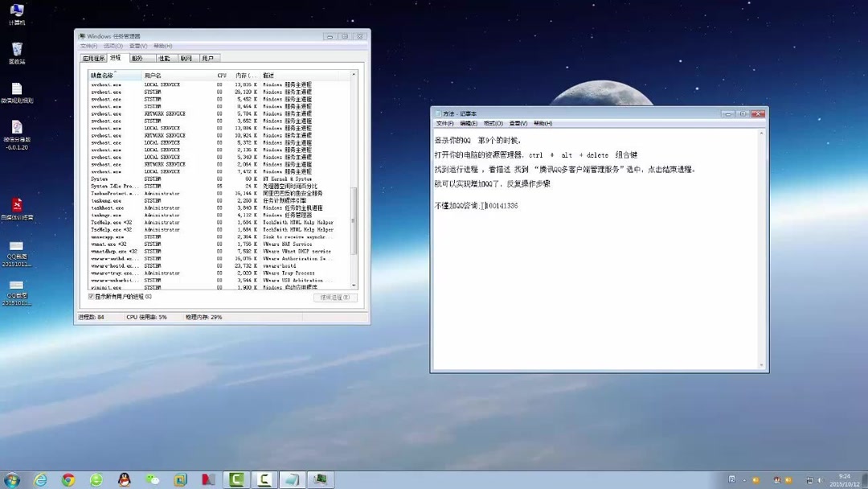Click the 结束进程 button

coord(337,297)
